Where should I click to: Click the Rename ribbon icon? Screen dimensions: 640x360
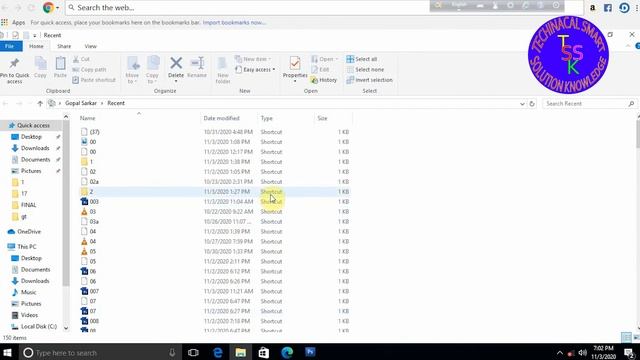click(197, 67)
